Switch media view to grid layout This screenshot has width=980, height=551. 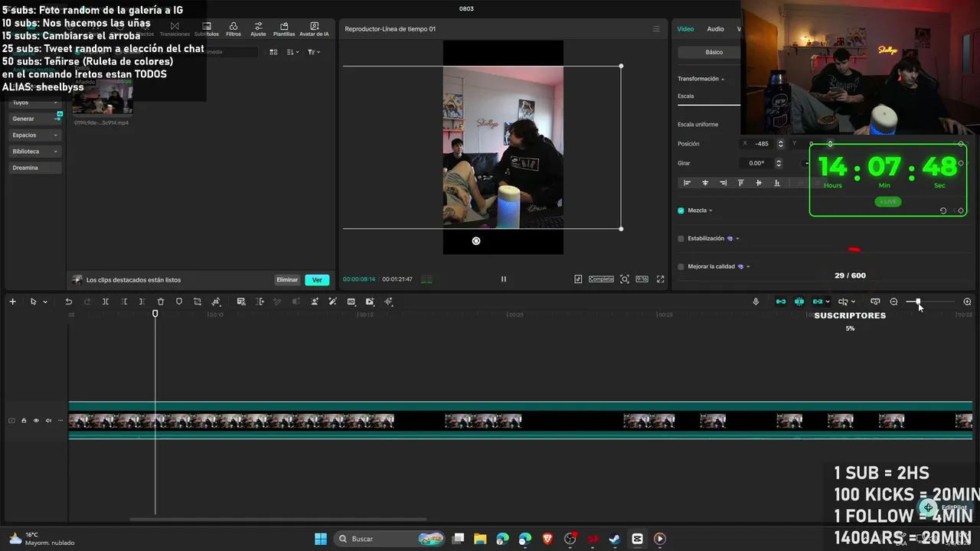pos(273,52)
